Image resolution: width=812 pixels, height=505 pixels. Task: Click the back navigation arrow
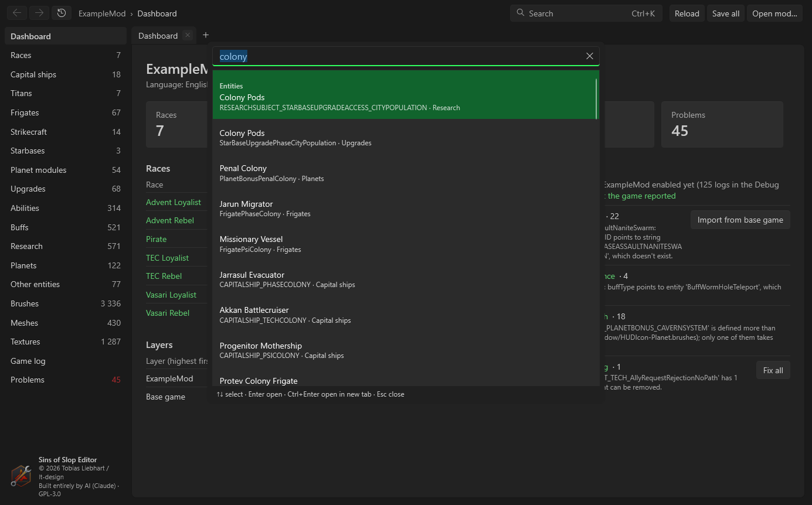click(17, 13)
